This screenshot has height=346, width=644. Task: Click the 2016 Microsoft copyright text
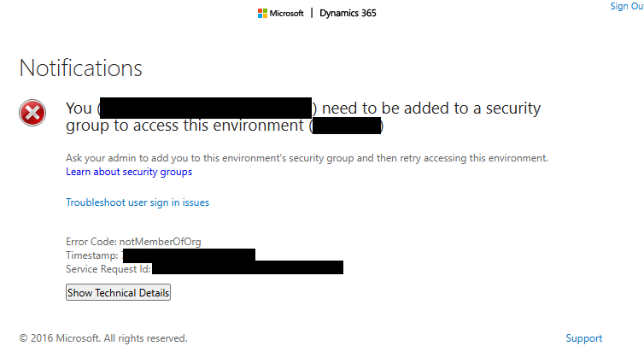click(x=103, y=338)
